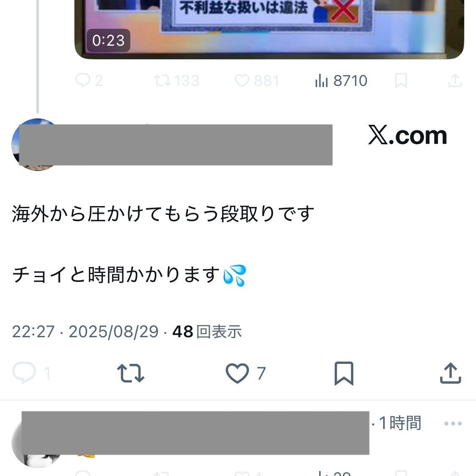Viewport: 476px width, 476px height.
Task: View the 48 回表示 view count
Action: pyautogui.click(x=207, y=331)
